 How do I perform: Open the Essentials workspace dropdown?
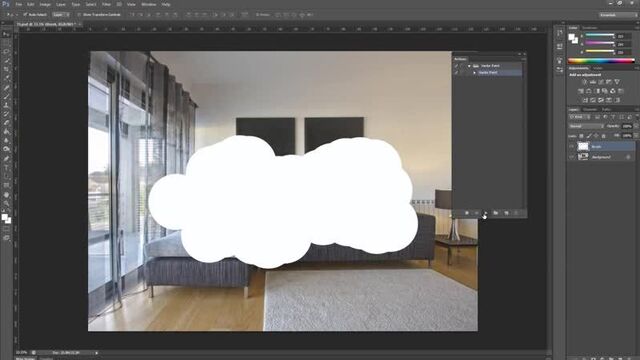[618, 15]
